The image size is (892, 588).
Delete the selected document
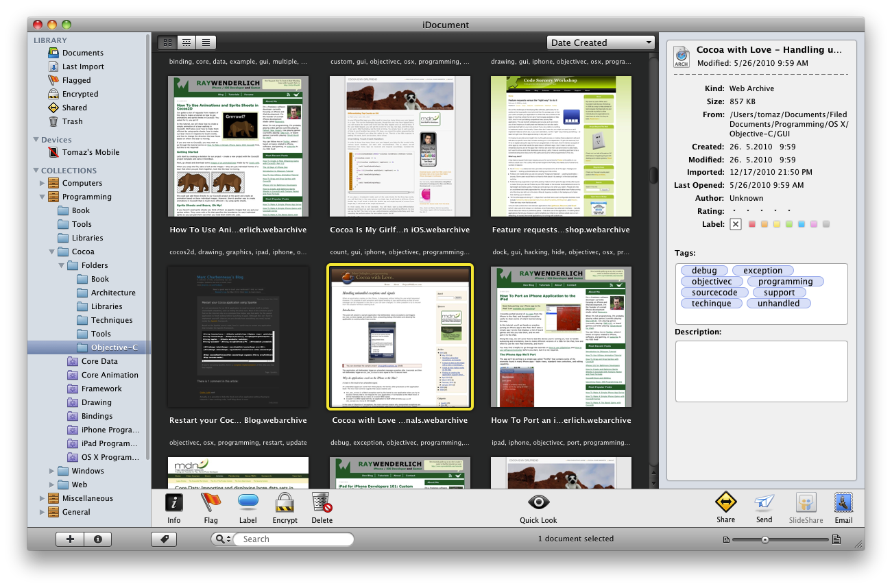322,504
